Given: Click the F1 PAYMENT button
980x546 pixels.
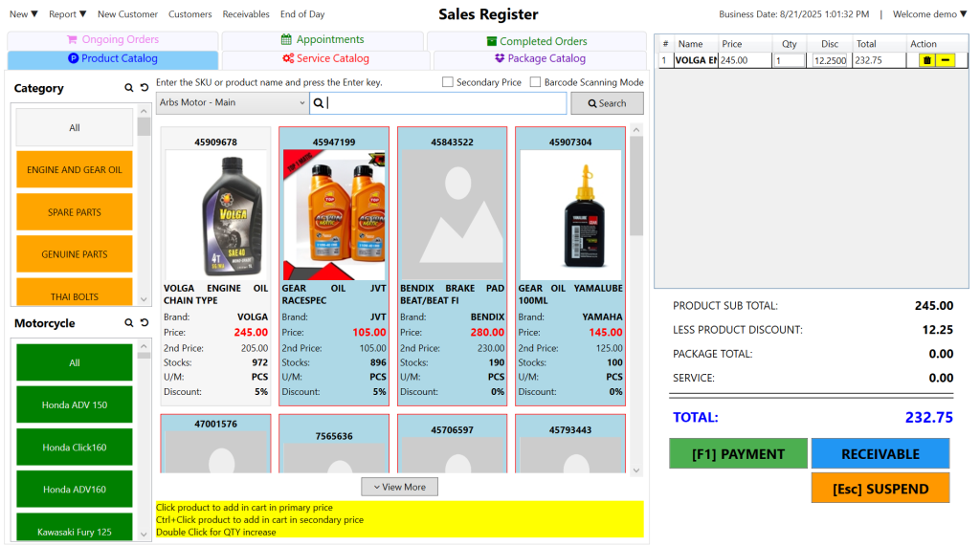Looking at the screenshot, I should click(x=738, y=453).
